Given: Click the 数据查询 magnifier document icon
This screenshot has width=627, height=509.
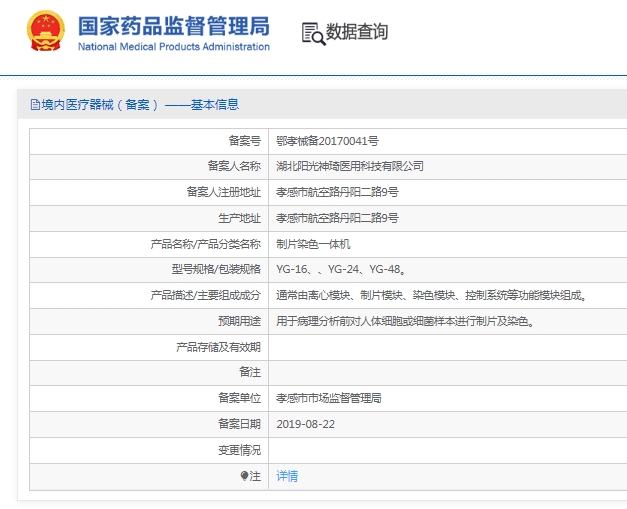Looking at the screenshot, I should coord(313,34).
